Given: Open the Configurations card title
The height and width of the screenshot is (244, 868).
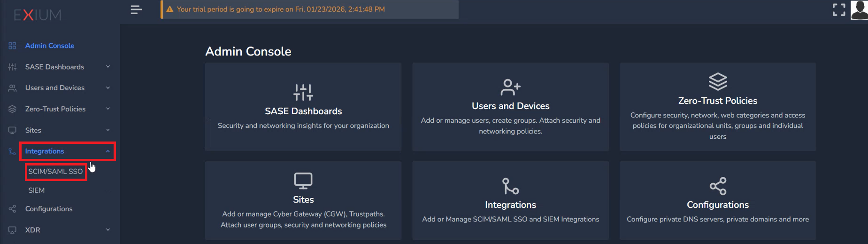Looking at the screenshot, I should (x=718, y=205).
